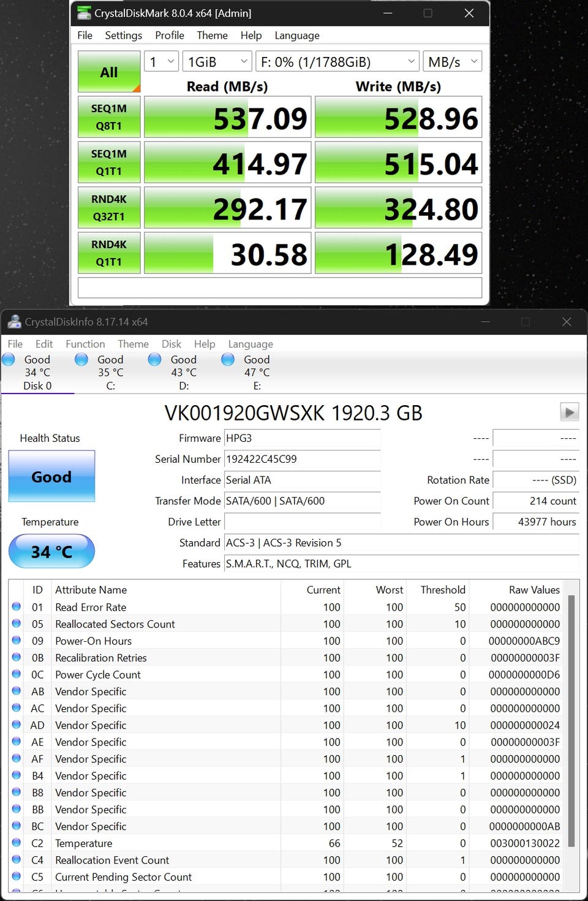
Task: Click the CrystalDiskMark app icon in title bar
Action: 83,13
